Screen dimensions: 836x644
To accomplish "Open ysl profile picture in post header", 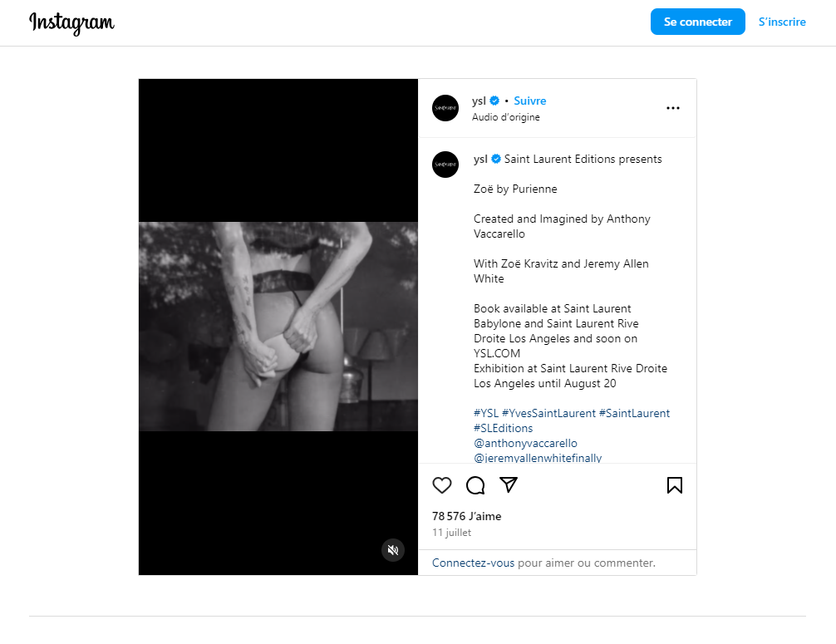I will pyautogui.click(x=445, y=108).
